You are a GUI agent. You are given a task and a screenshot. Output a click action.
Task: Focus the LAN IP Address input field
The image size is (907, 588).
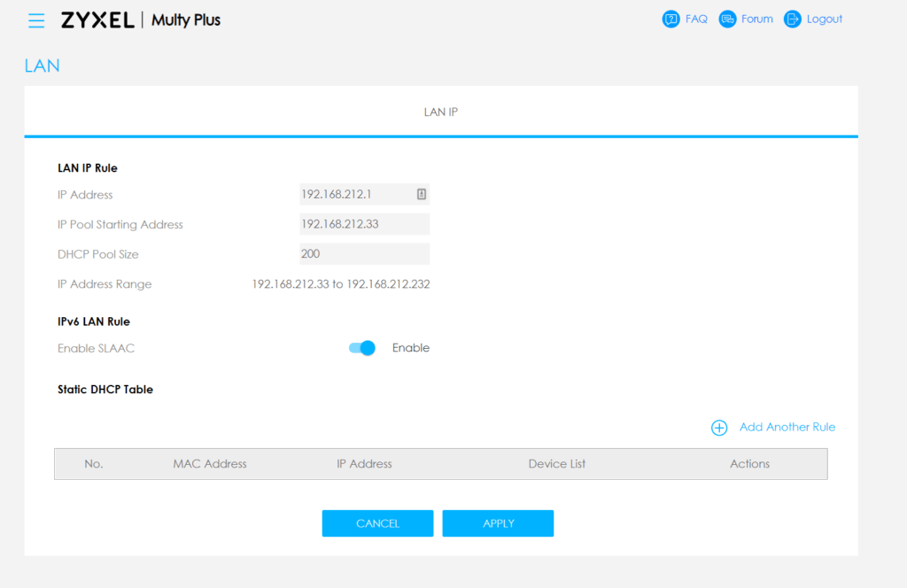point(356,195)
